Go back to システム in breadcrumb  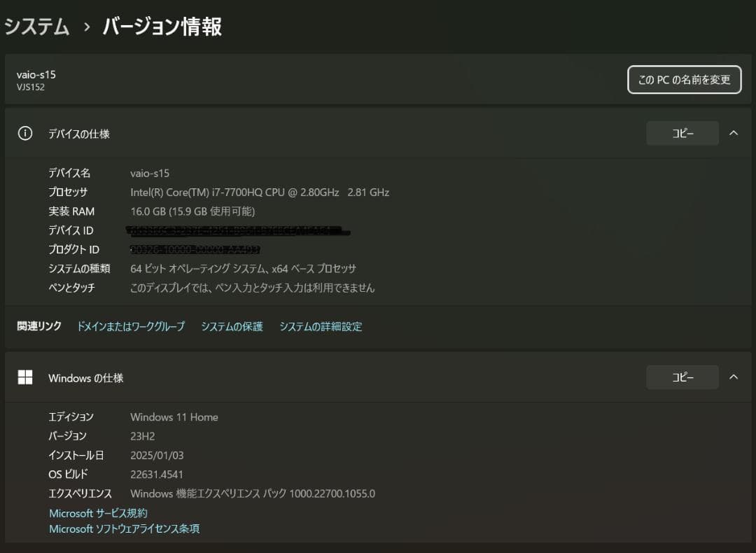click(x=36, y=26)
